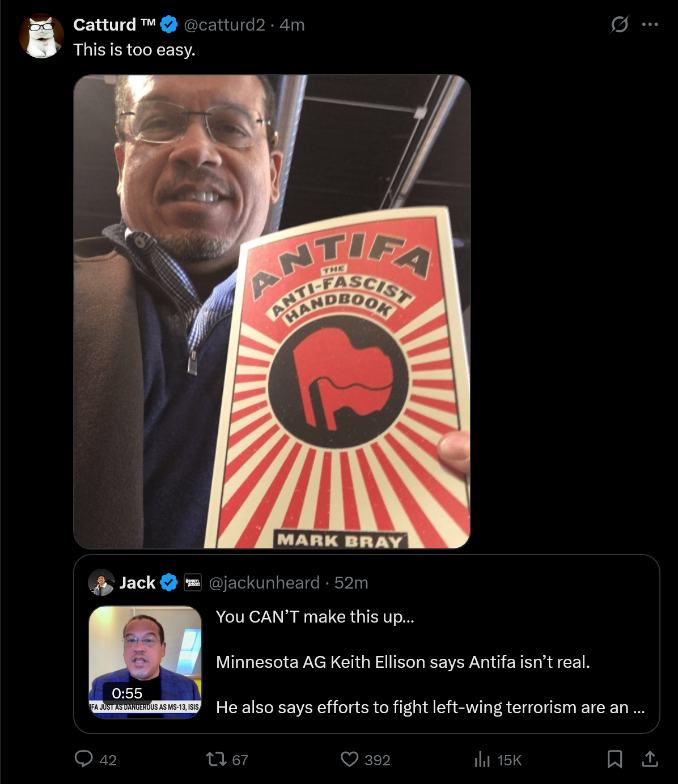This screenshot has width=678, height=784.
Task: Enlarge the Antifa handbook photo
Action: click(x=272, y=312)
